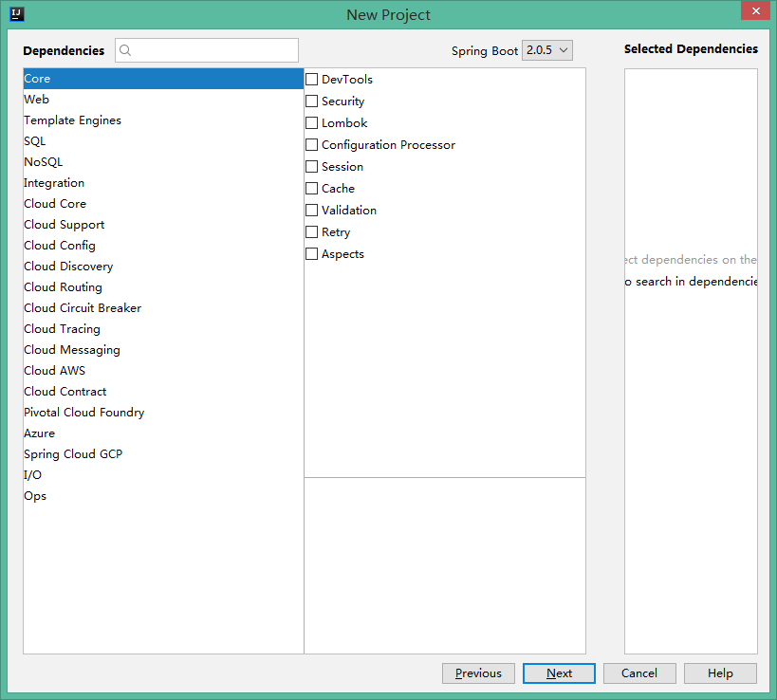Select the Ops category
The width and height of the screenshot is (777, 700).
[x=163, y=496]
